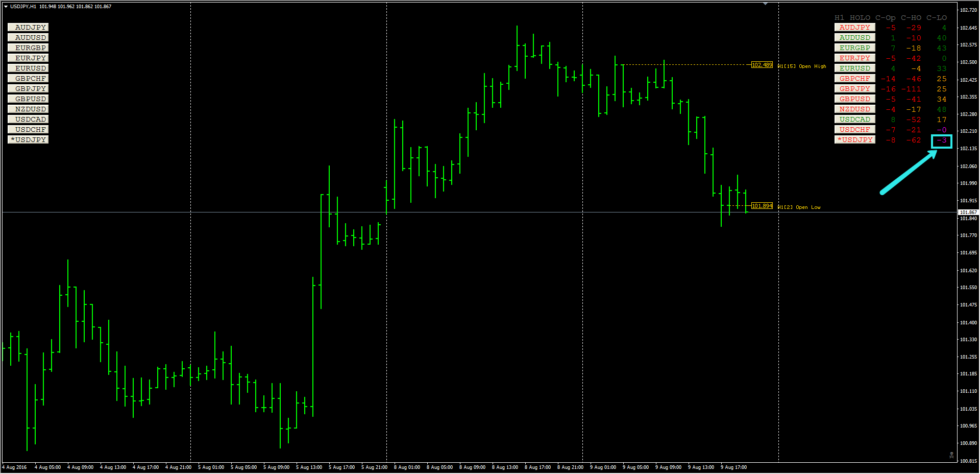Click the 101.894 price label
Viewport: 980px width, 474px height.
tap(762, 206)
